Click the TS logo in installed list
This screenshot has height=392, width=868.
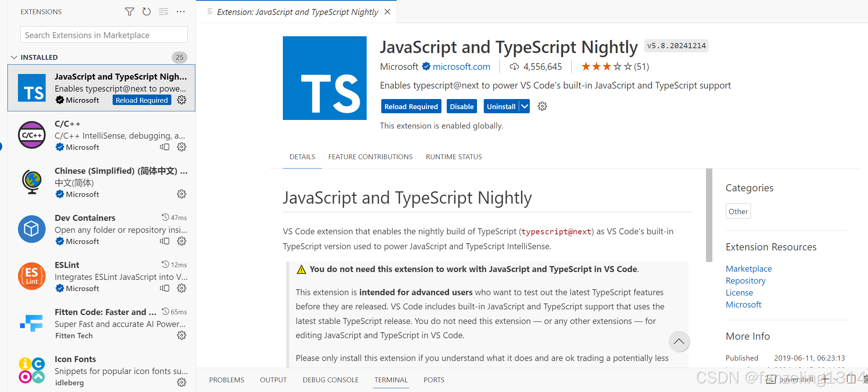tap(32, 88)
